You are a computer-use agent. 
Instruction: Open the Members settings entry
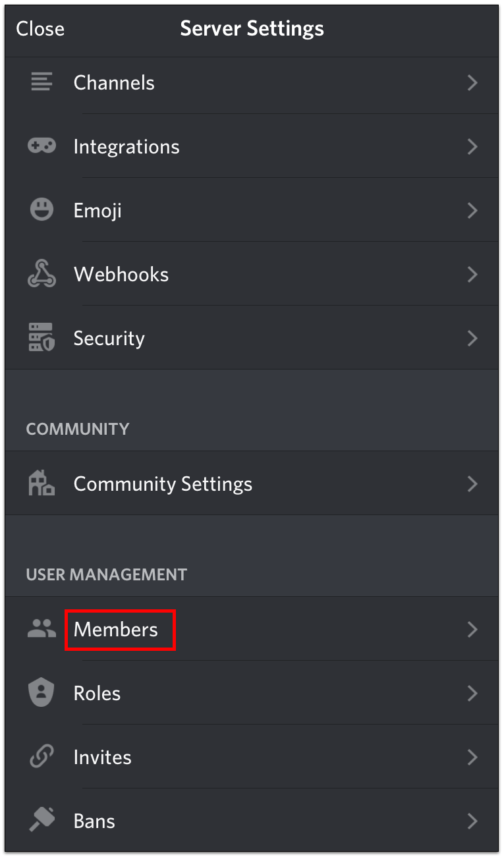tap(116, 630)
